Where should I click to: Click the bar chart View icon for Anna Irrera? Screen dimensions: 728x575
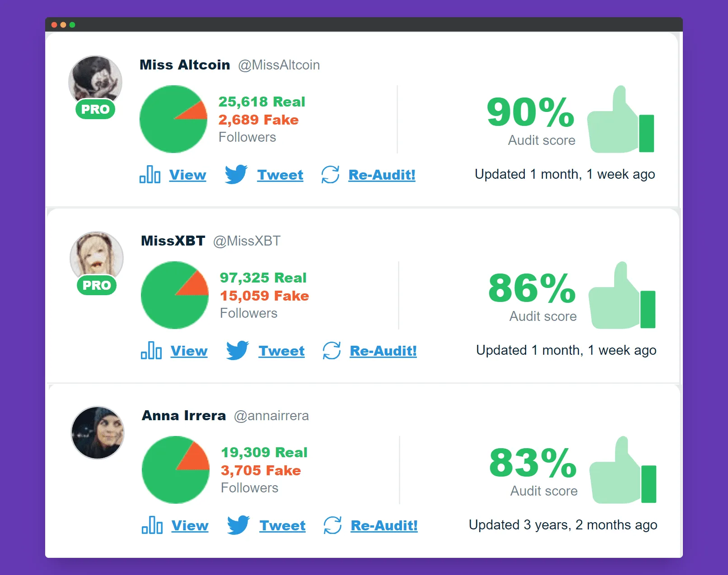tap(152, 525)
